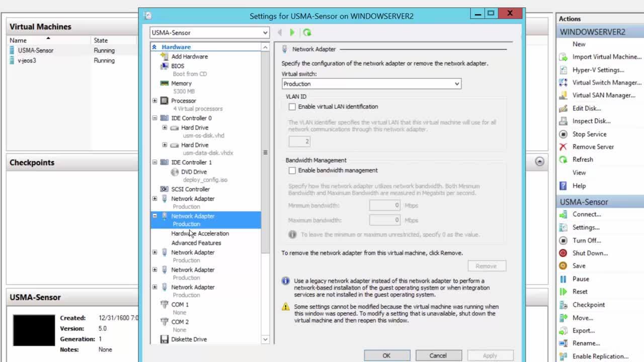Expand the usm-os-disk.vhd Hard Drive node
This screenshot has height=362, width=644.
(x=165, y=128)
